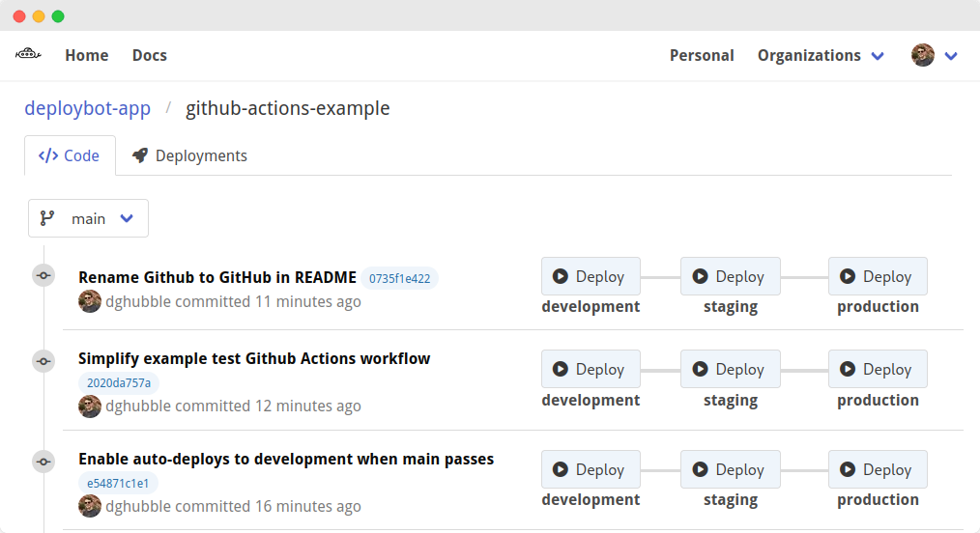Switch to the Code tab
The image size is (980, 533).
(x=70, y=155)
